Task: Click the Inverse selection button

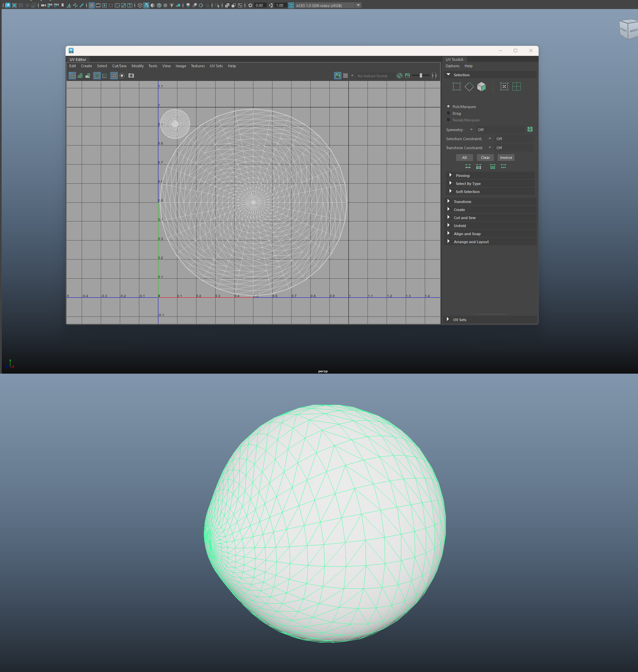Action: pos(506,157)
